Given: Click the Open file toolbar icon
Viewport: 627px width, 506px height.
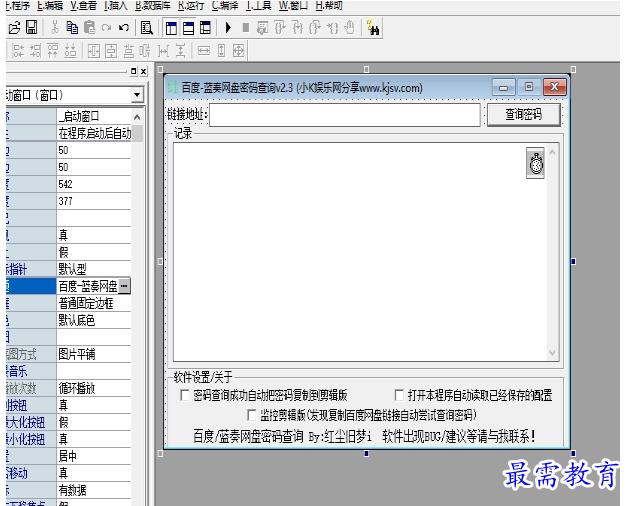Looking at the screenshot, I should (x=14, y=28).
